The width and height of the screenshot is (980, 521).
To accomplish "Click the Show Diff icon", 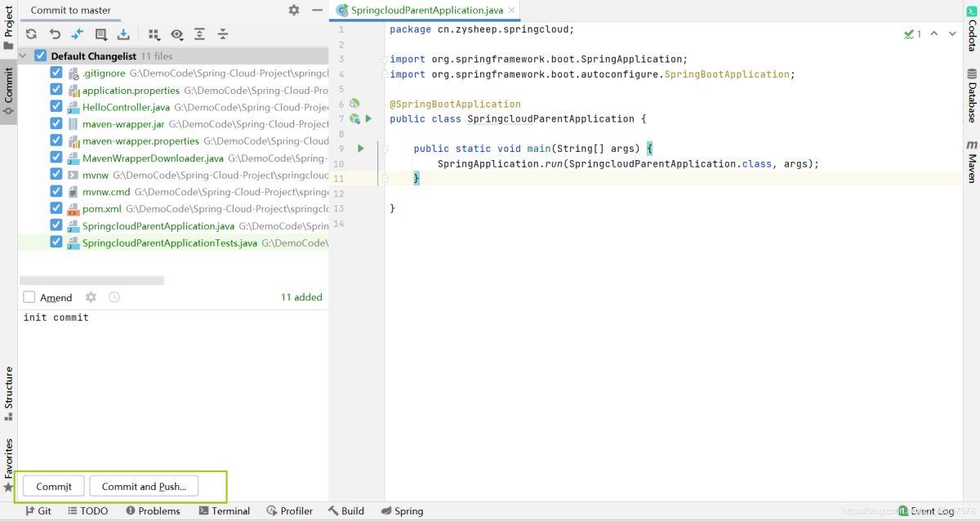I will click(78, 34).
